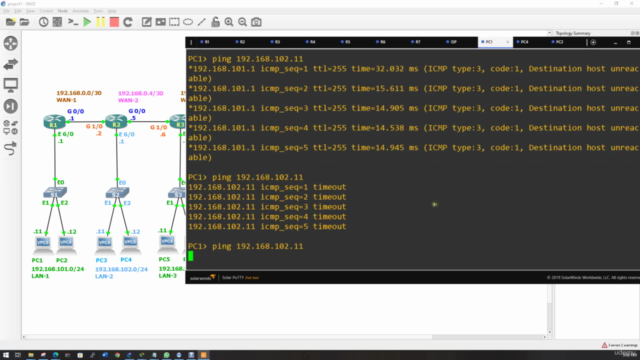Viewport: 640px width, 360px height.
Task: Browse all devices sidebar icon
Action: [11, 127]
